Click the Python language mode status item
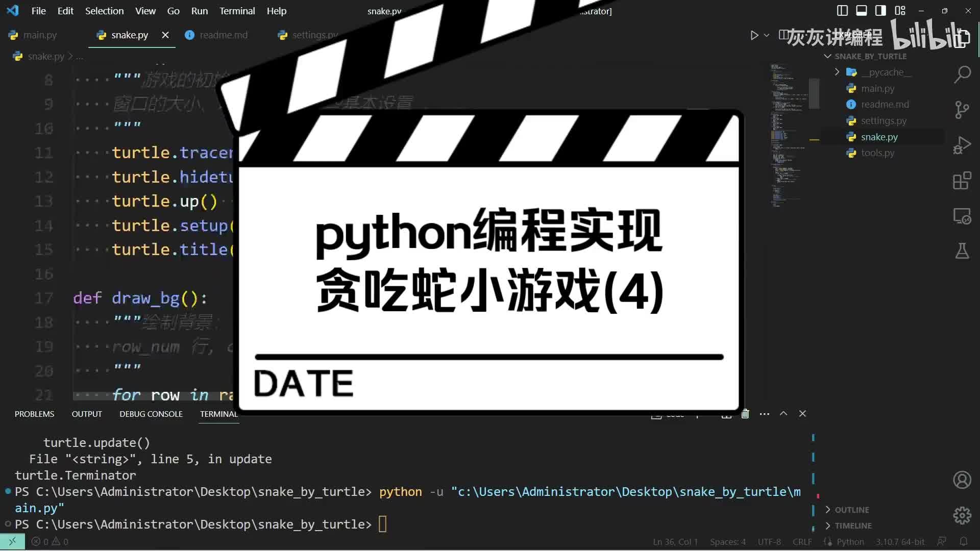 tap(850, 542)
